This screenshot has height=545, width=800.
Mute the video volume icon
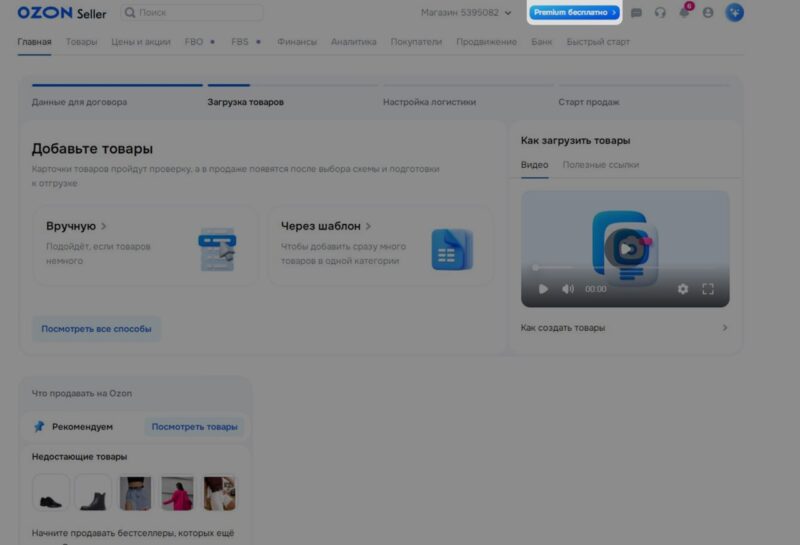pyautogui.click(x=568, y=289)
